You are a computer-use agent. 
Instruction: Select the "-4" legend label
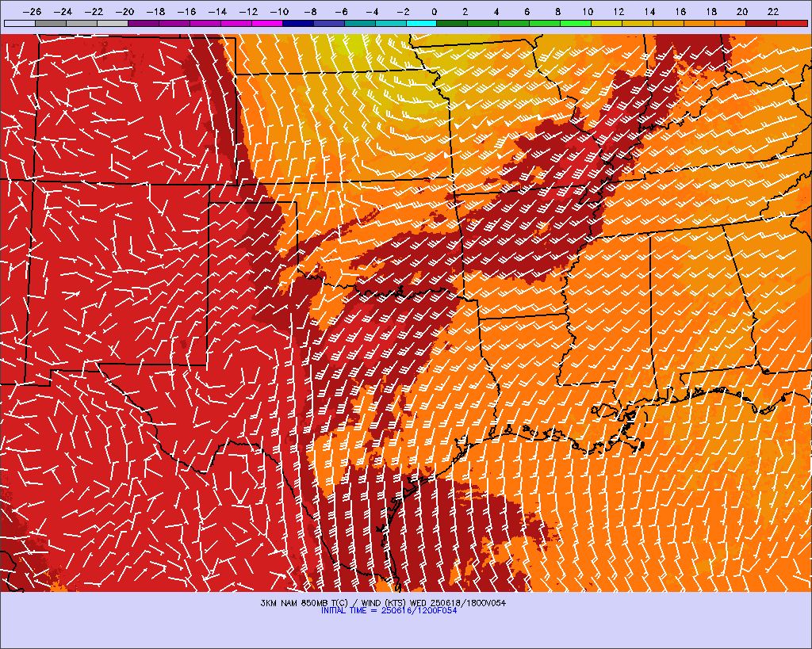tap(372, 11)
